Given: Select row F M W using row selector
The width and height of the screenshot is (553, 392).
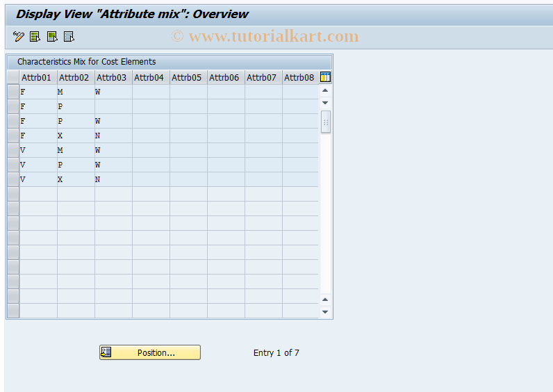Looking at the screenshot, I should (13, 92).
